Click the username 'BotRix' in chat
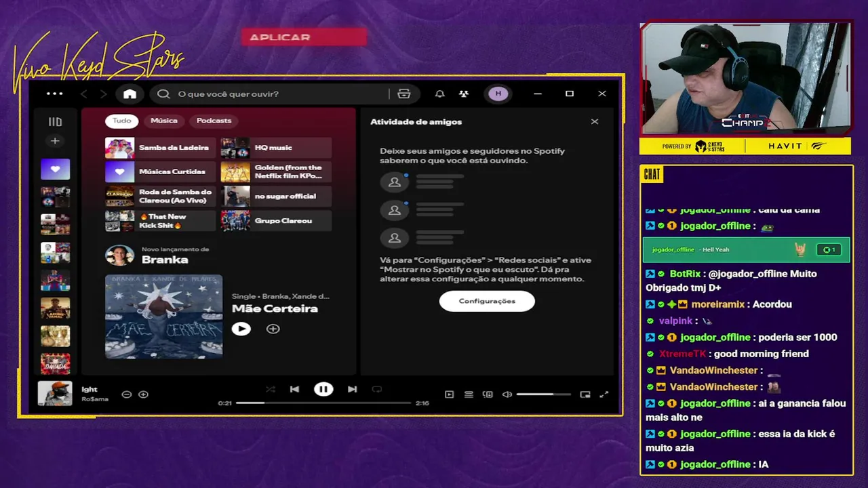Screen dimensions: 868x488 [685, 274]
